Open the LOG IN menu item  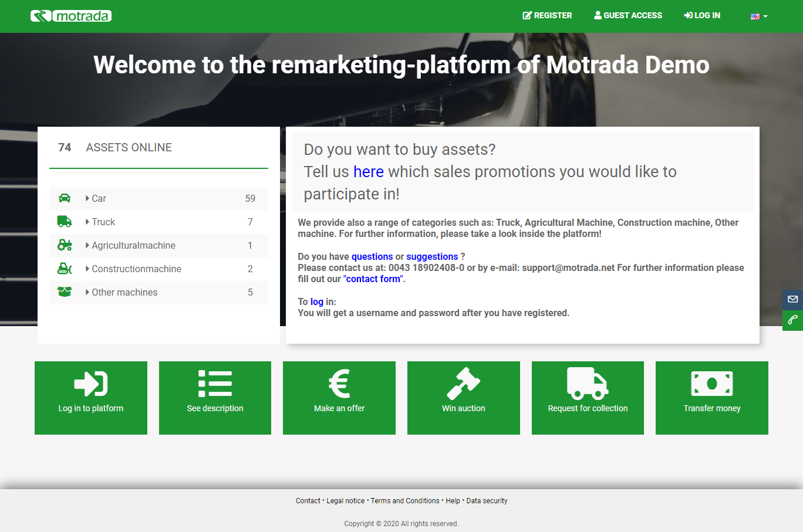pos(702,15)
